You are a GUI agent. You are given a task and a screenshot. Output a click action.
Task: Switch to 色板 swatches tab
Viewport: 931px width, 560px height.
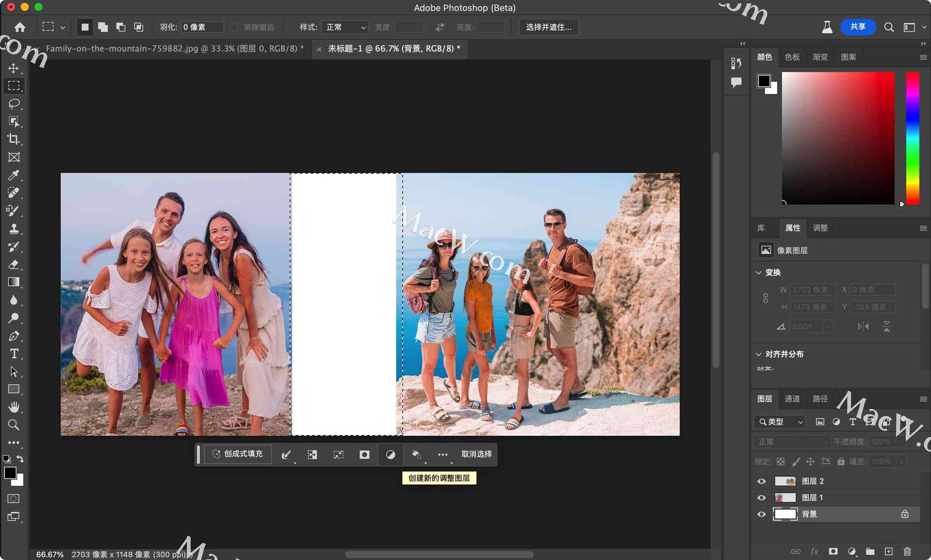792,57
